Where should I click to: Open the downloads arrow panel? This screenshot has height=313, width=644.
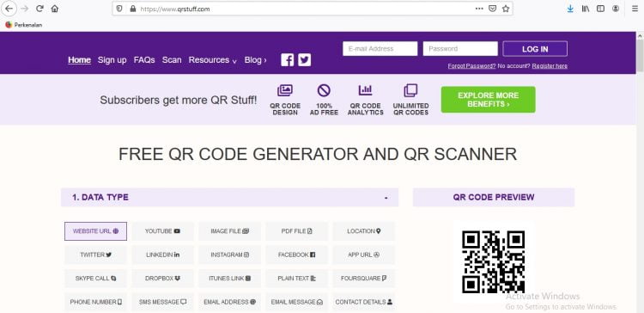(570, 9)
